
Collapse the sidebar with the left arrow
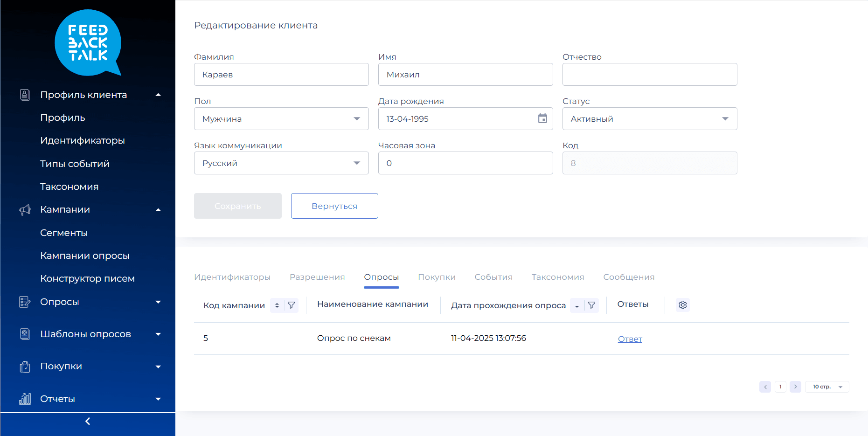point(88,422)
